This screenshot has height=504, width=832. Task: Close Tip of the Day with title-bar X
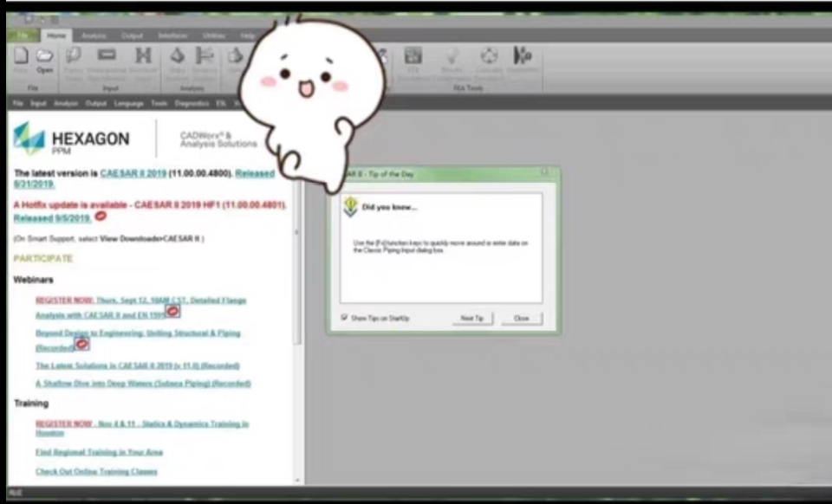[x=544, y=171]
